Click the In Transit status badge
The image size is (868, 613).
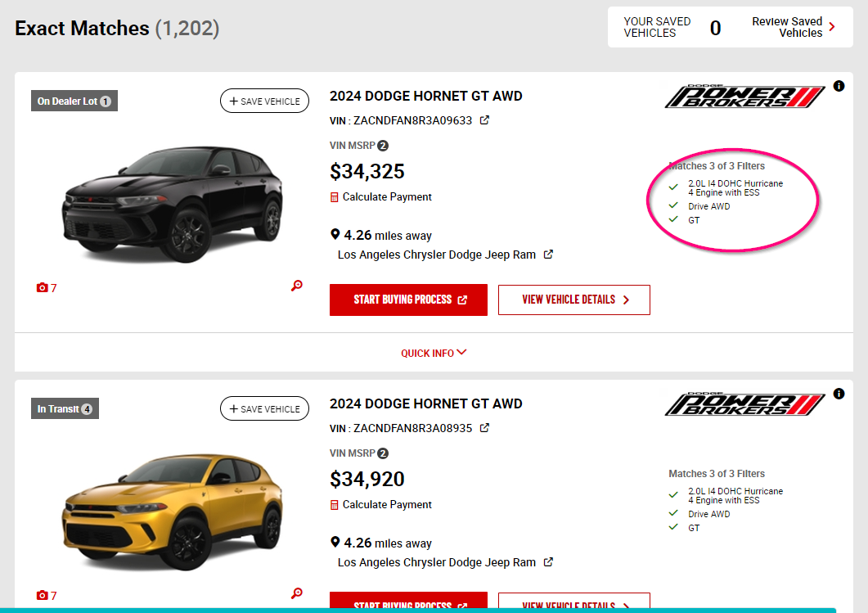(x=65, y=409)
